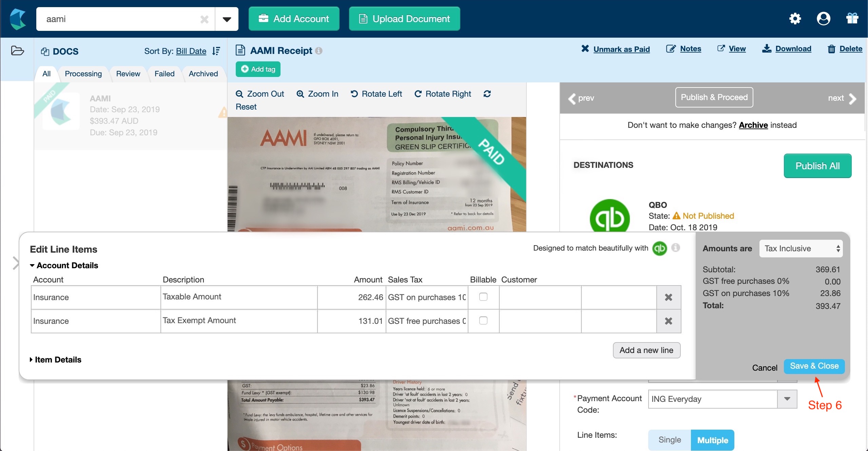Go to next document
The width and height of the screenshot is (868, 451).
click(842, 98)
